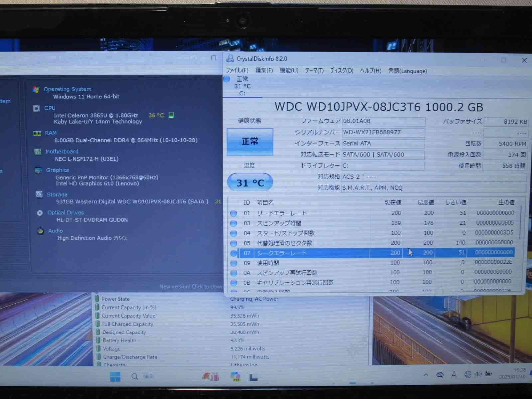Click the firmware field 08.01A08
532x399 pixels.
pyautogui.click(x=383, y=121)
